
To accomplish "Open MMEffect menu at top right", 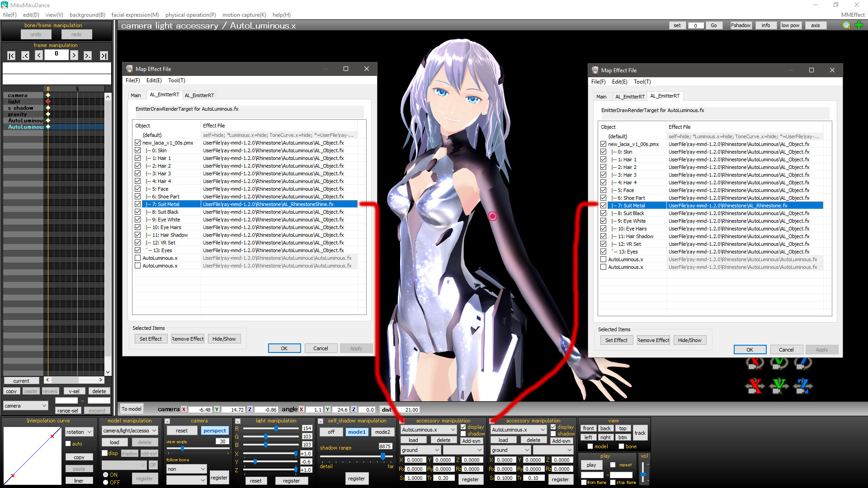I will click(x=853, y=15).
